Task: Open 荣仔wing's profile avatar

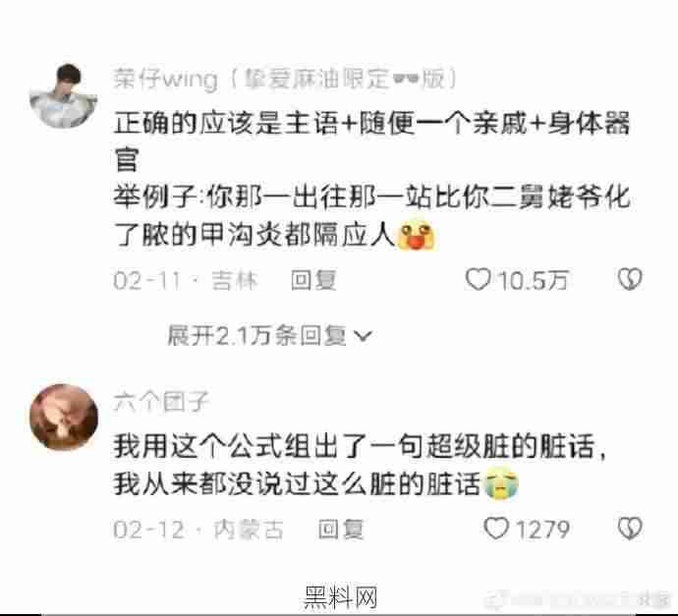Action: click(x=64, y=95)
